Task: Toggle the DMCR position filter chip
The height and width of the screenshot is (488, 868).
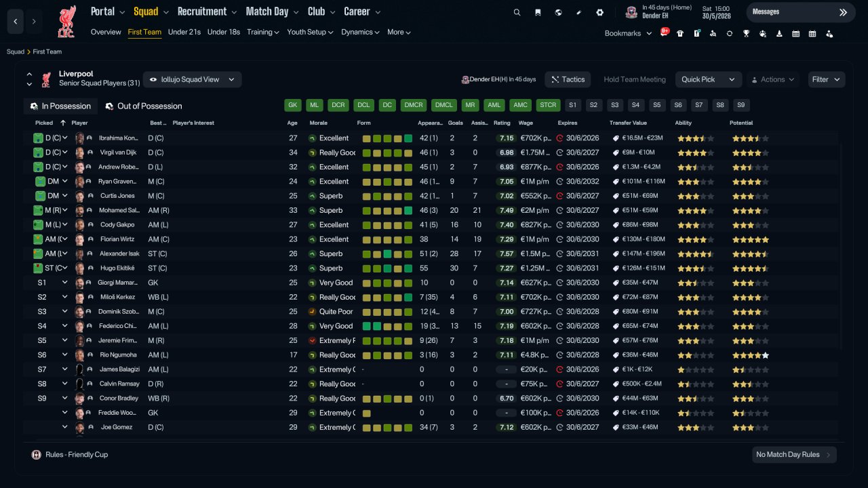Action: (x=414, y=105)
